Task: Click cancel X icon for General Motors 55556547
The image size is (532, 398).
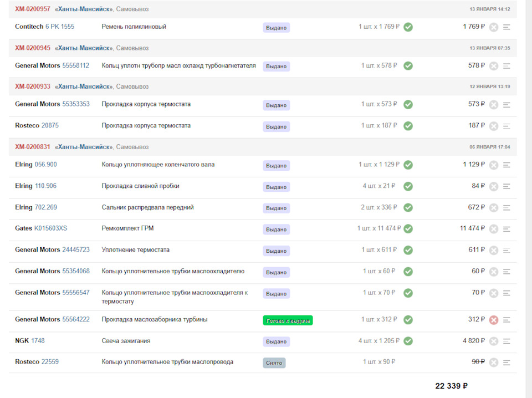Action: click(x=494, y=293)
